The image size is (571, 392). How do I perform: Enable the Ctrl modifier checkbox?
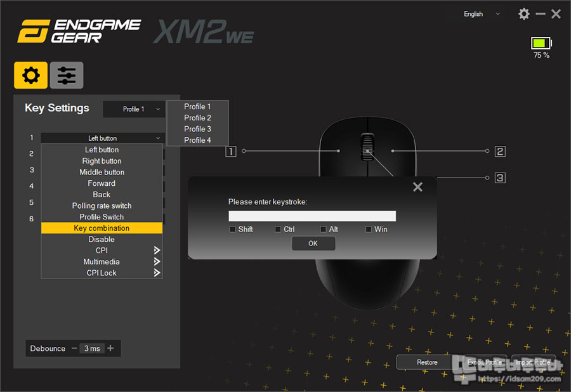coord(278,230)
